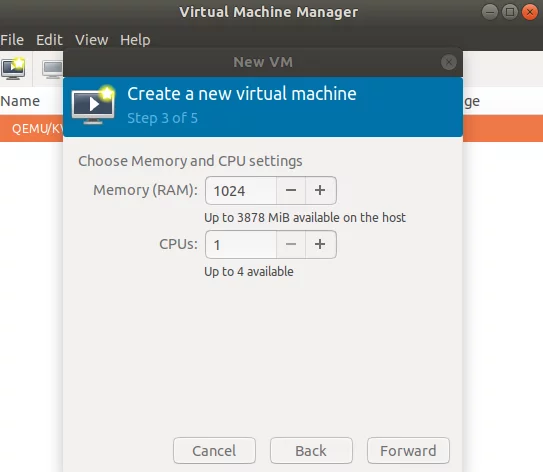Screen dimensions: 543x472
Task: Increase CPUs count with plus button
Action: coord(320,244)
